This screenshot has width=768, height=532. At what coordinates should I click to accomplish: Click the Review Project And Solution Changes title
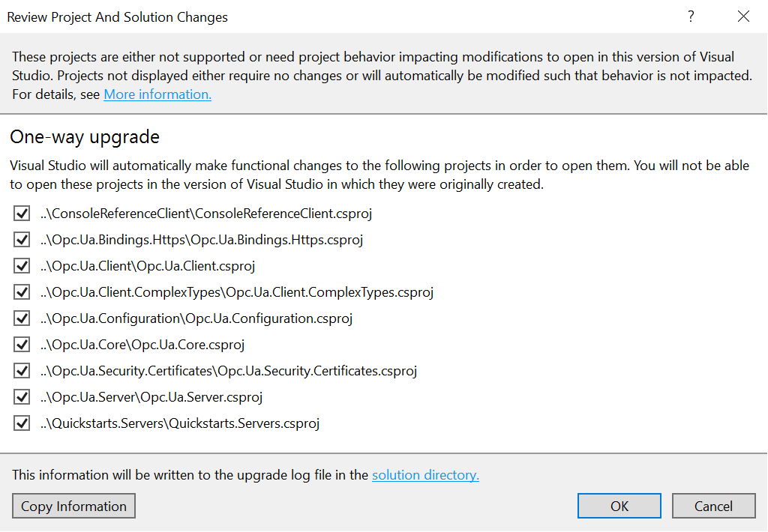coord(117,16)
